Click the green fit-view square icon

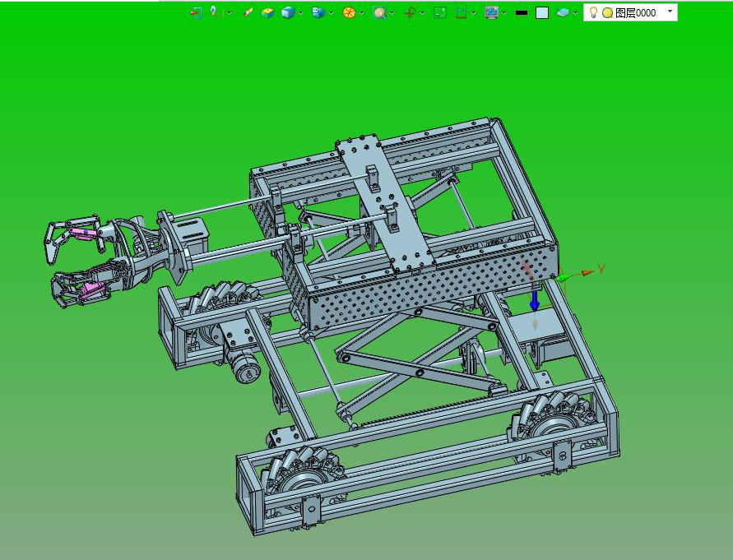tap(440, 12)
